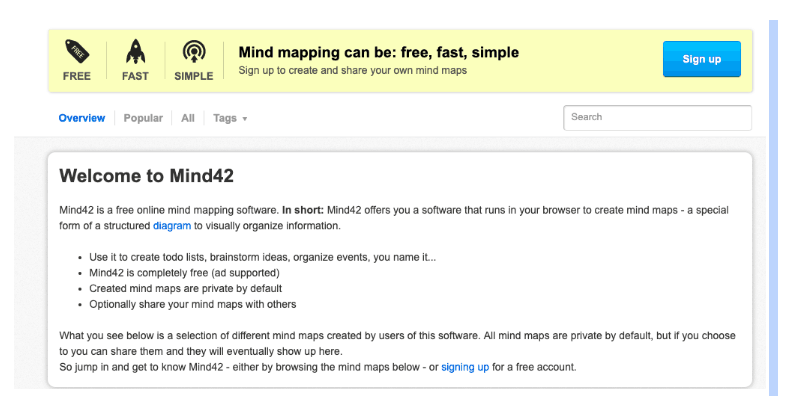Click the Welcome to Mind42 heading
The width and height of the screenshot is (801, 415).
point(147,176)
